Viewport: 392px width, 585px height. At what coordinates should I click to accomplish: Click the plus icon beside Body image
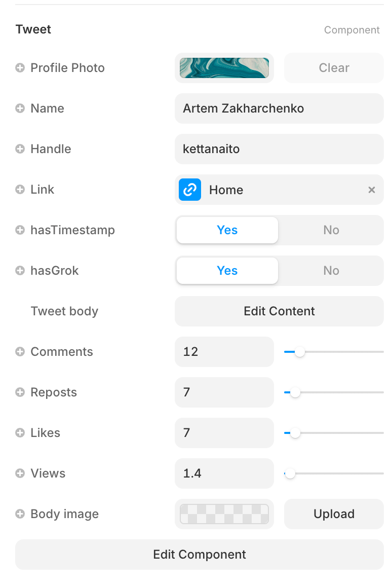pos(21,514)
